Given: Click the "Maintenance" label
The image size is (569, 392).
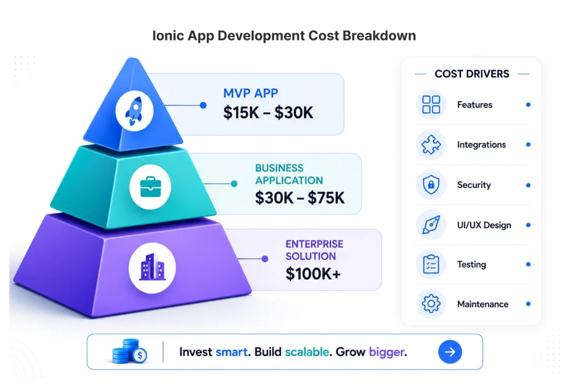Looking at the screenshot, I should [483, 304].
